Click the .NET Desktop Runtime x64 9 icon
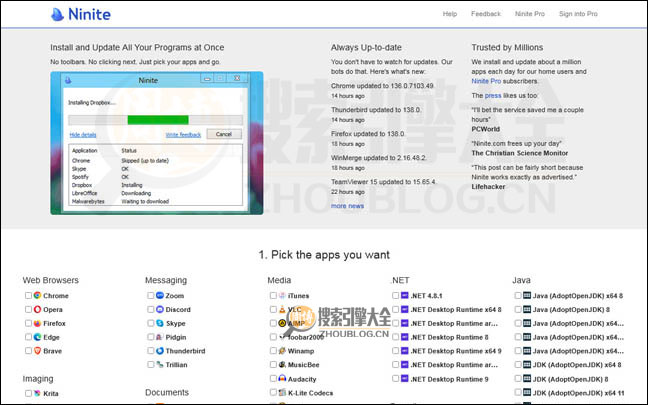 (405, 351)
